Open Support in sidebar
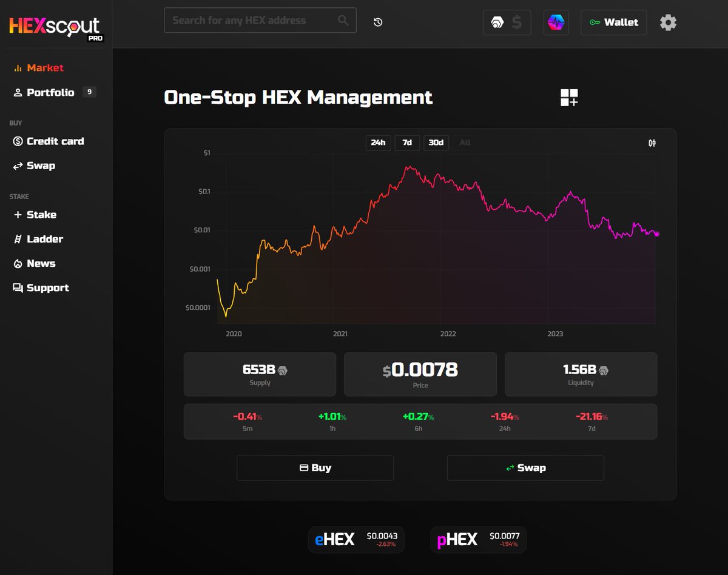 point(41,288)
